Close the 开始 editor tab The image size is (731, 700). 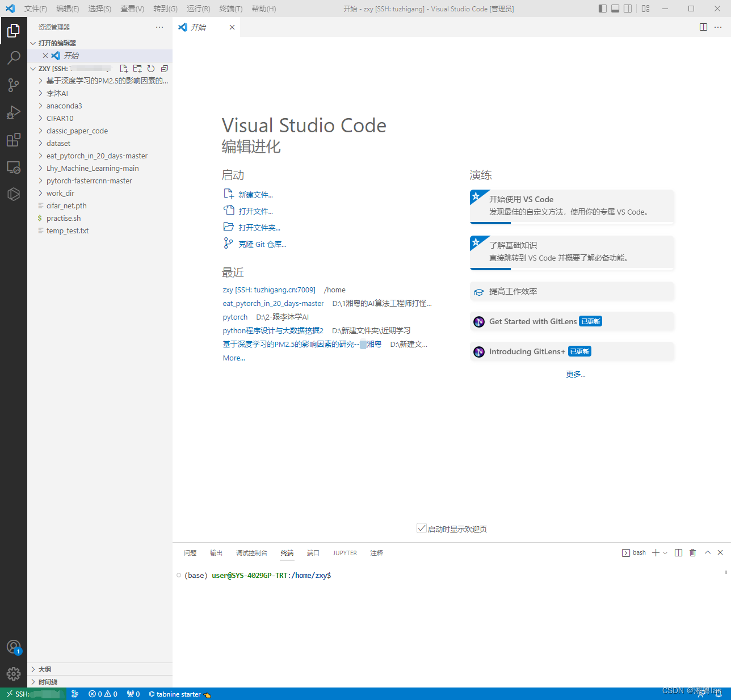pyautogui.click(x=232, y=27)
